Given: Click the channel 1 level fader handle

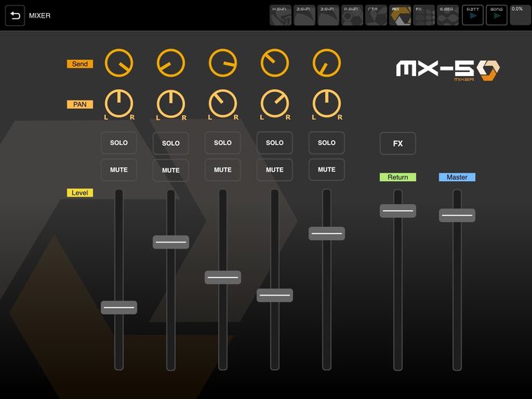Looking at the screenshot, I should point(119,308).
